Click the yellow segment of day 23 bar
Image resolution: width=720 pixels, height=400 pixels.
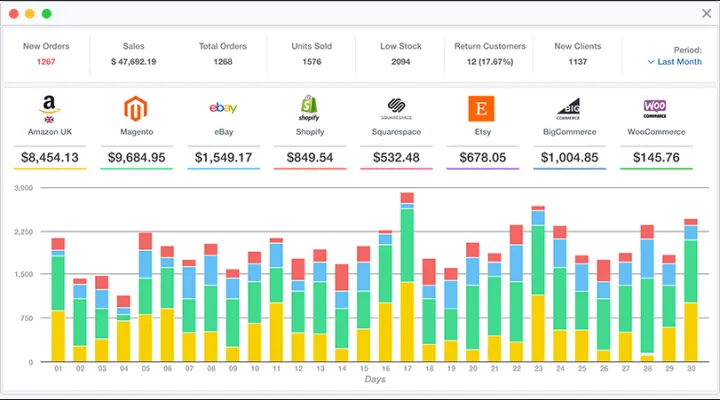pyautogui.click(x=538, y=328)
